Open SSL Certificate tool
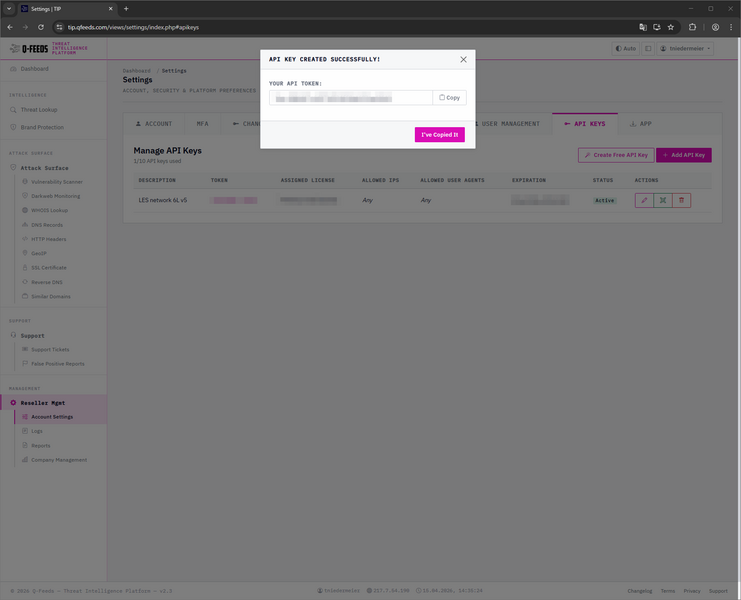The image size is (741, 600). (x=49, y=267)
